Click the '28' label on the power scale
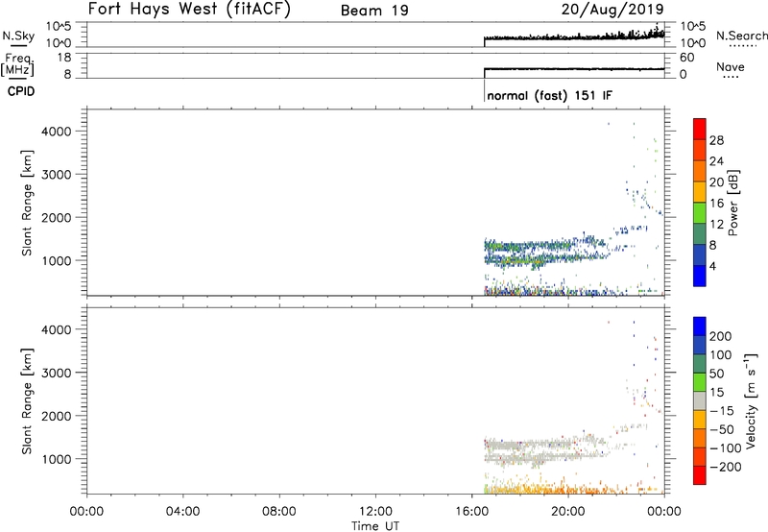The height and width of the screenshot is (532, 768). pyautogui.click(x=716, y=140)
